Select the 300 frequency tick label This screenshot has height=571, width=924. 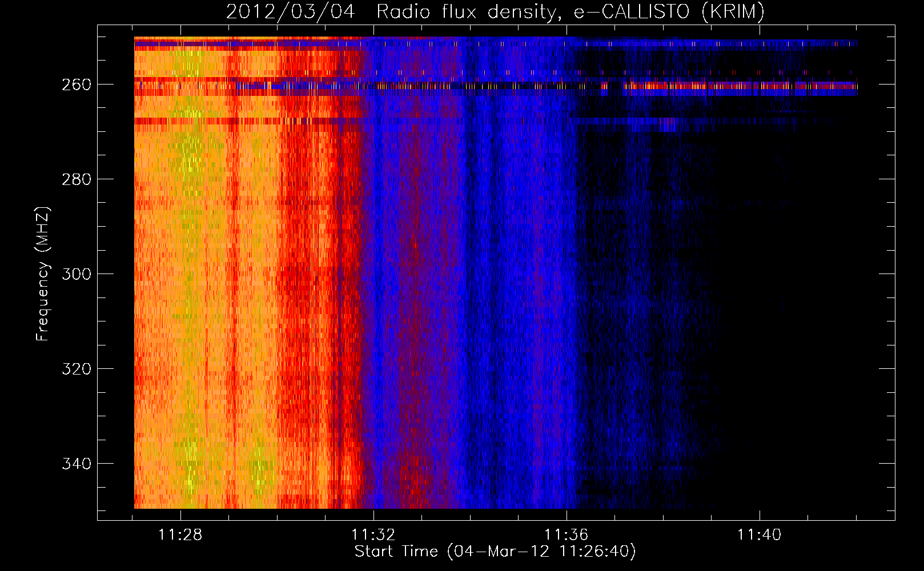(x=77, y=274)
